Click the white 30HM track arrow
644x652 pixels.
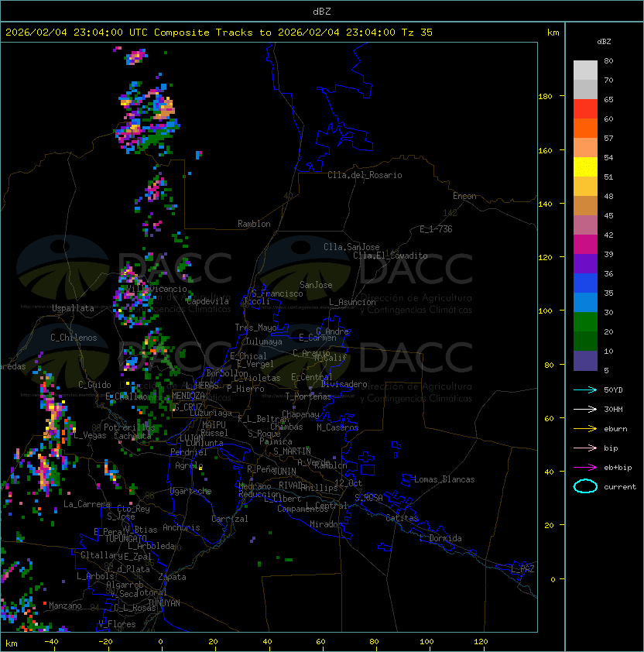coord(585,409)
